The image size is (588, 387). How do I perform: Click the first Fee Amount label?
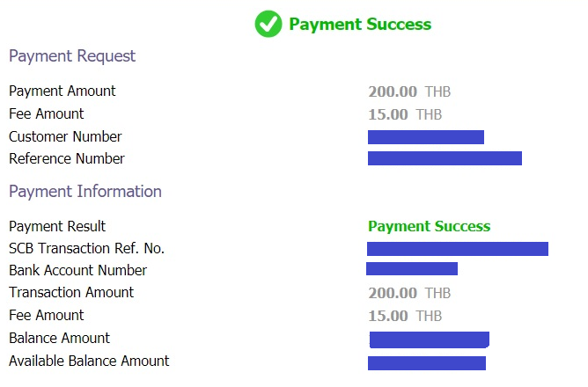pyautogui.click(x=47, y=113)
